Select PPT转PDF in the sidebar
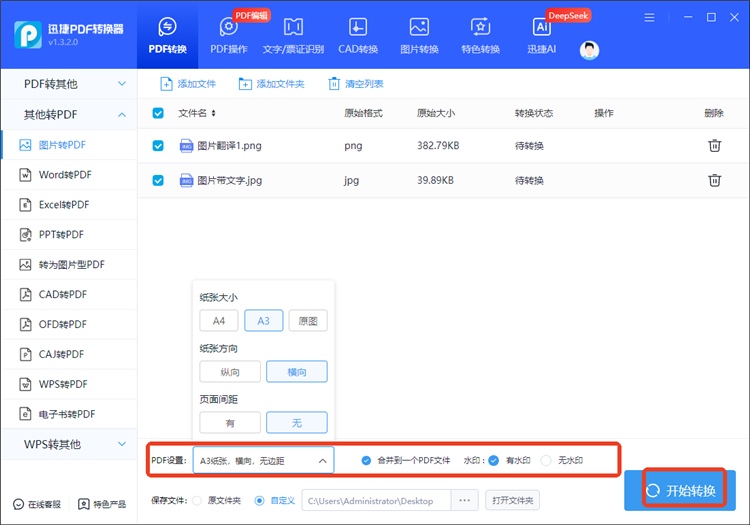This screenshot has width=750, height=525. point(69,235)
